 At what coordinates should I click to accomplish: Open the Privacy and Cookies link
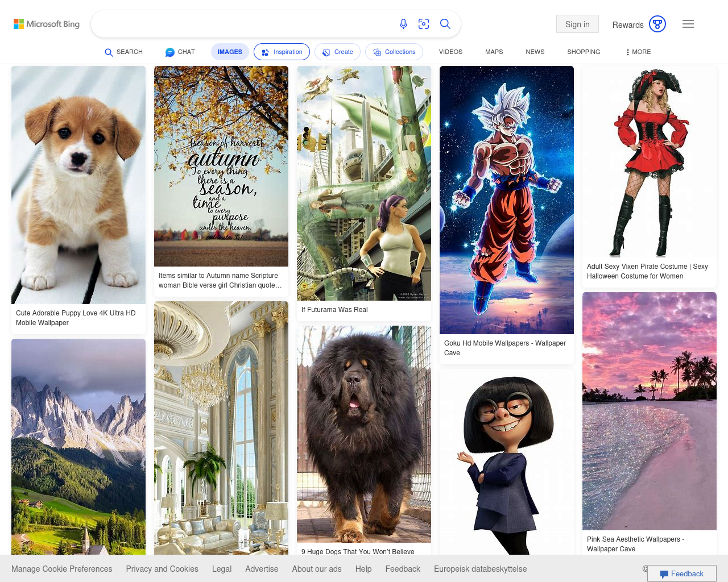[162, 569]
